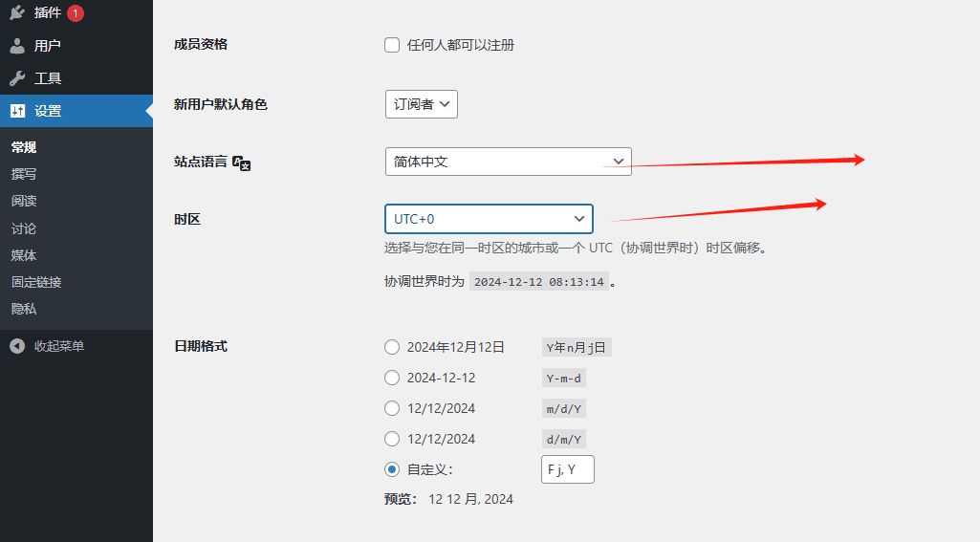Click the settings sliders icon
This screenshot has width=980, height=542.
point(17,111)
